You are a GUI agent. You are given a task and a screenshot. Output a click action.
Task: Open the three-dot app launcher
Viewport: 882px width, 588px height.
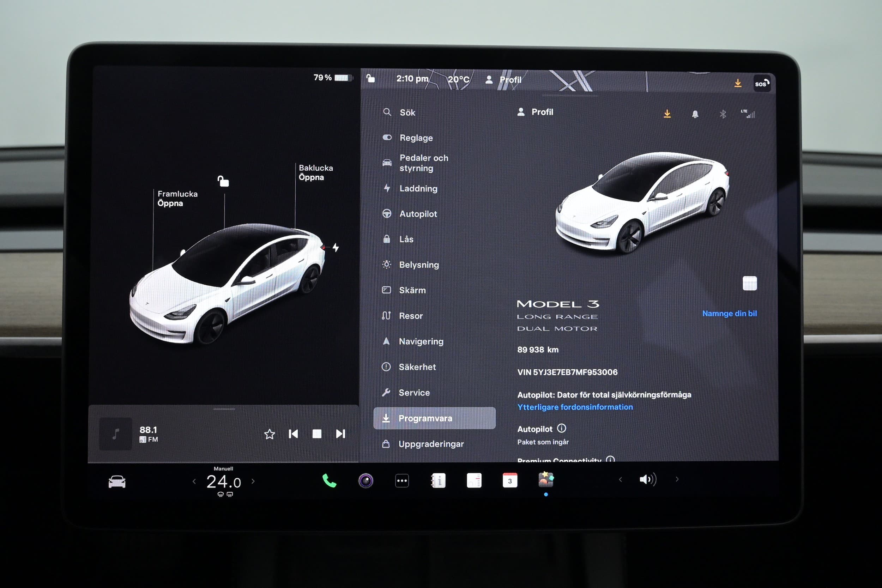[402, 480]
